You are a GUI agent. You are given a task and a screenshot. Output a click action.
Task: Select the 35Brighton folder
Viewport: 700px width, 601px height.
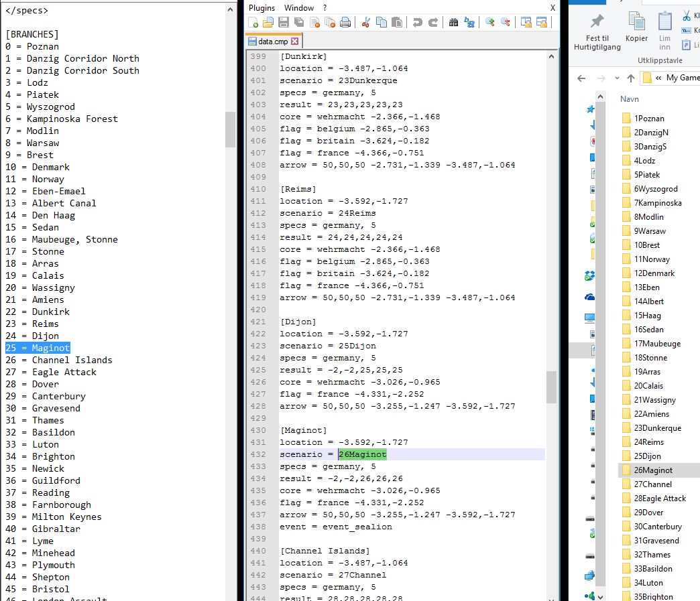pos(653,596)
